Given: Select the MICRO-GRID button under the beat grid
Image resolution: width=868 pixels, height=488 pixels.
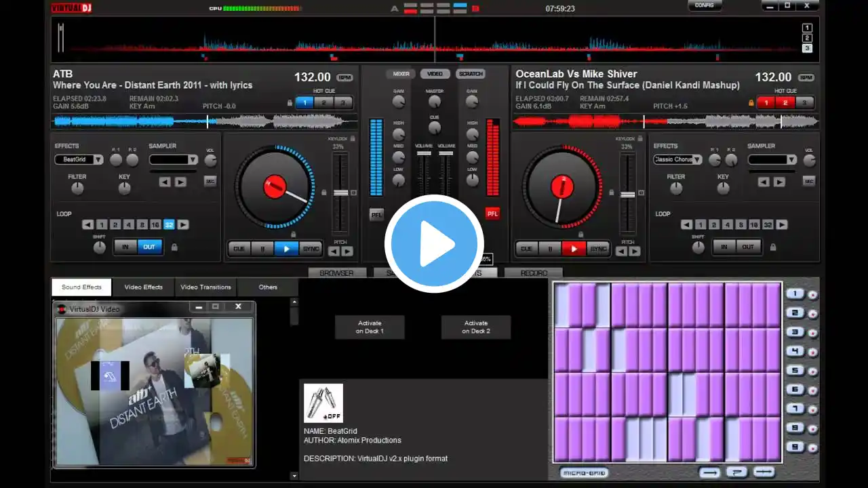Looking at the screenshot, I should click(x=583, y=473).
